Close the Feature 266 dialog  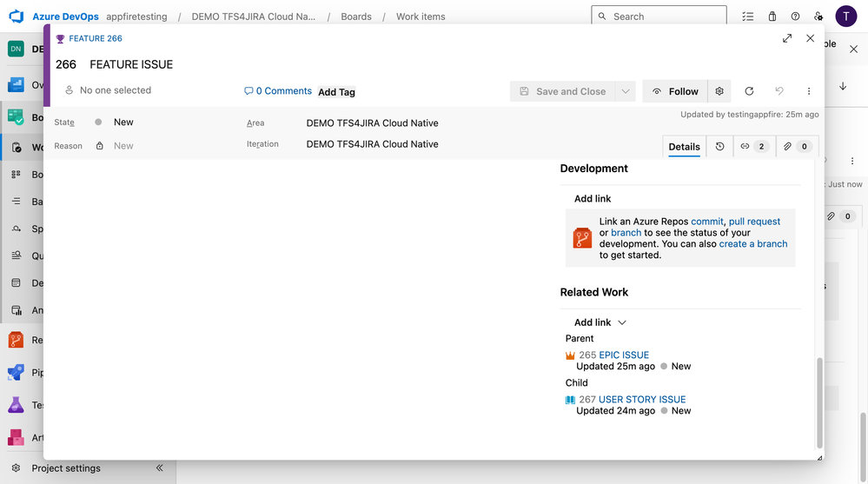pyautogui.click(x=811, y=38)
